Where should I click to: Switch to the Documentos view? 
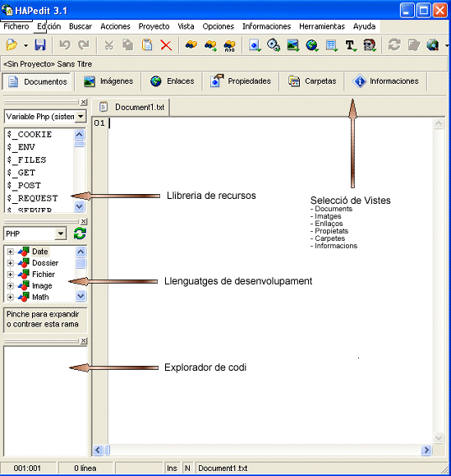coord(38,81)
